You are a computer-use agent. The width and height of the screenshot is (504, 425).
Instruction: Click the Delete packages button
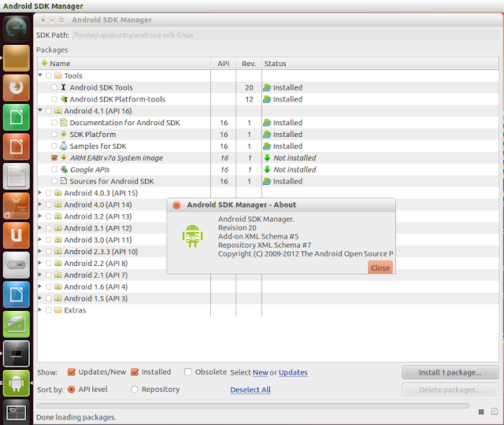[450, 390]
